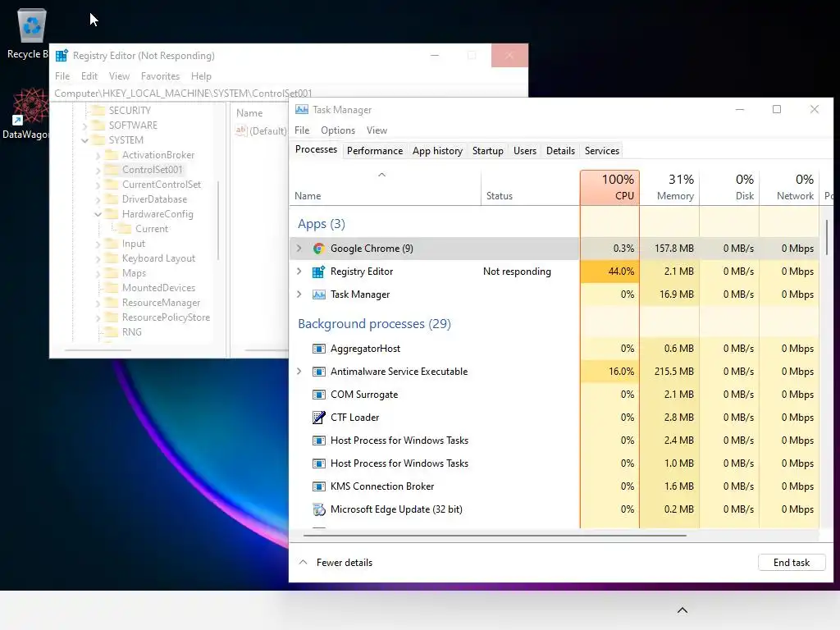Sort processes by the CPU column

pos(609,188)
